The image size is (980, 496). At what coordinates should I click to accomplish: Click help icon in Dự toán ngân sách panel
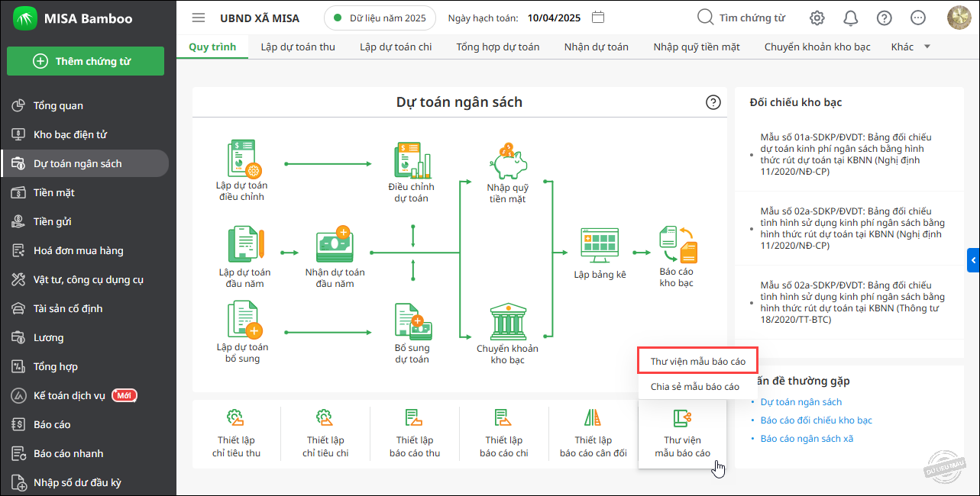[713, 102]
